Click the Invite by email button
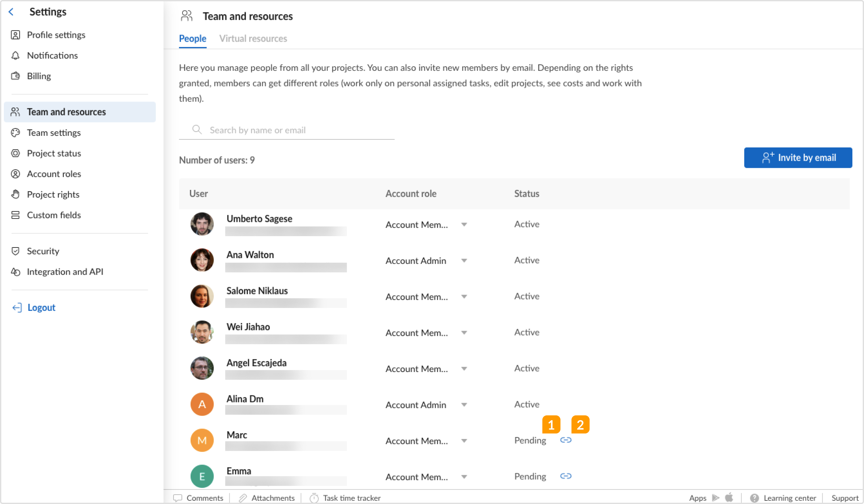 pyautogui.click(x=798, y=157)
